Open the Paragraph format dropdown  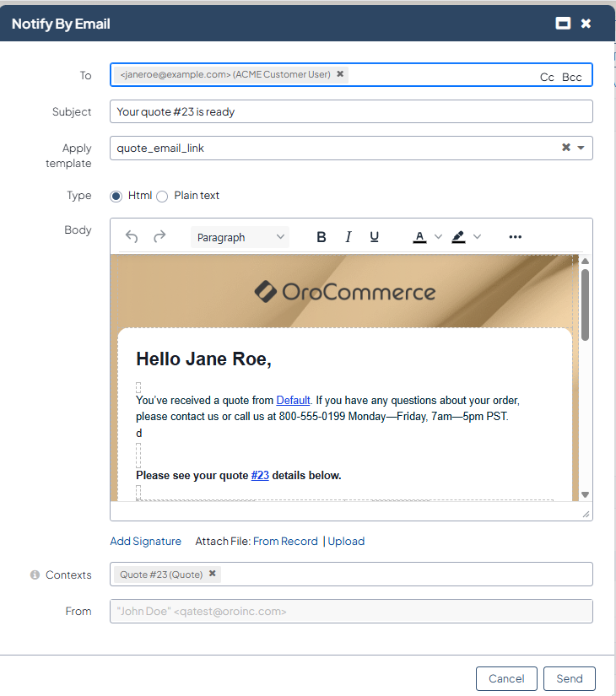(240, 237)
